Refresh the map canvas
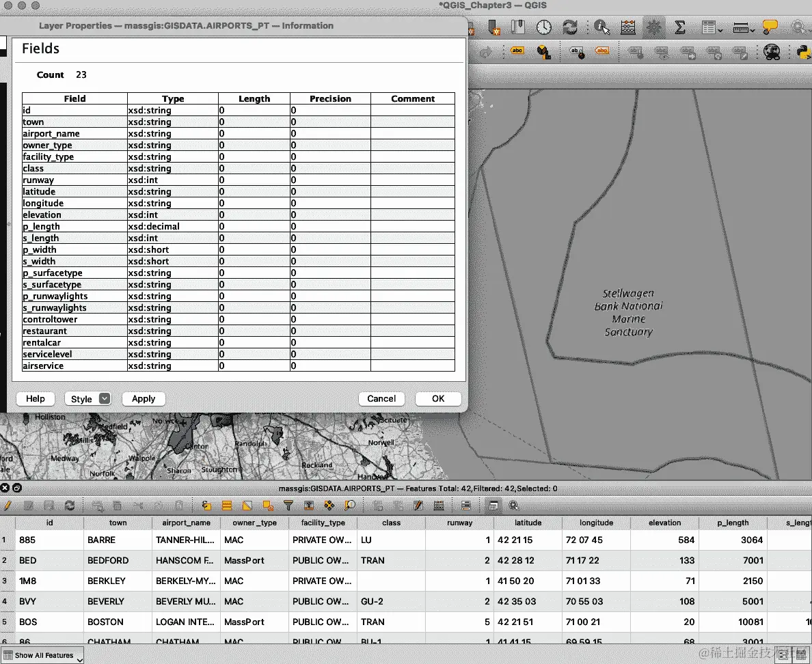The width and height of the screenshot is (812, 664). pyautogui.click(x=569, y=27)
